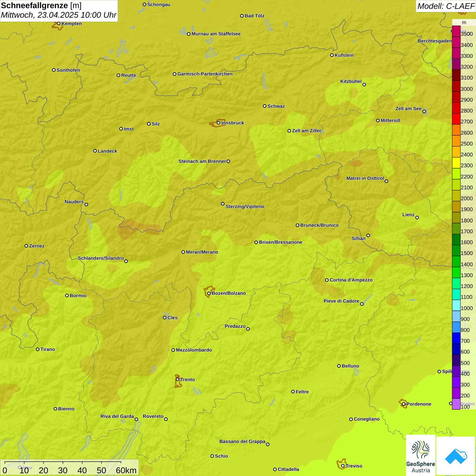
Task: Click the 'Schongau' label
Action: (x=159, y=4)
